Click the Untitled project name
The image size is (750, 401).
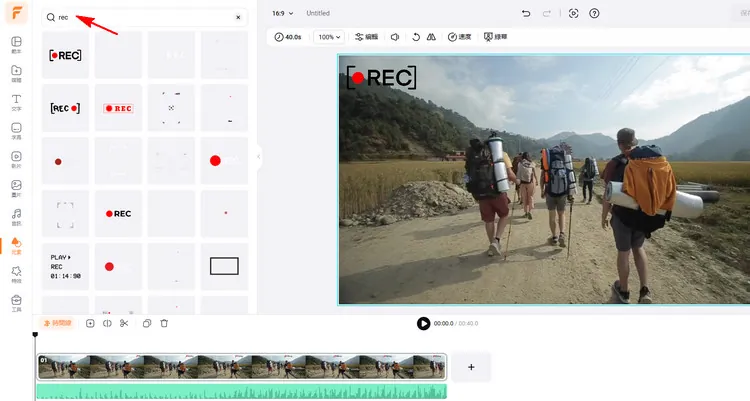tap(318, 13)
